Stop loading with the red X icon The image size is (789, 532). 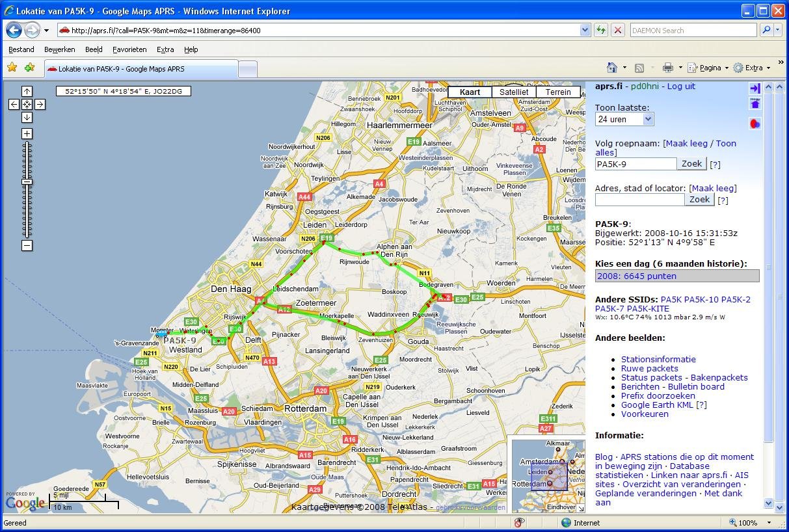coord(618,31)
